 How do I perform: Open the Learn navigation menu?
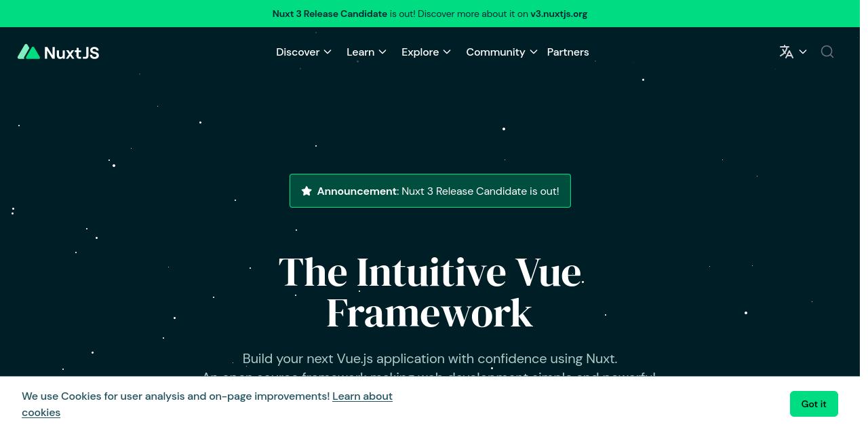tap(366, 52)
